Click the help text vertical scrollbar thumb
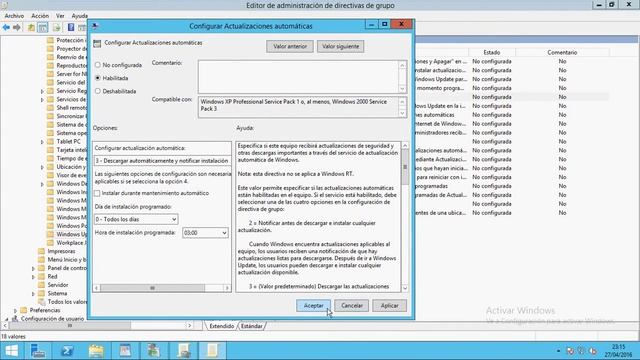640x360 pixels. pos(405,167)
